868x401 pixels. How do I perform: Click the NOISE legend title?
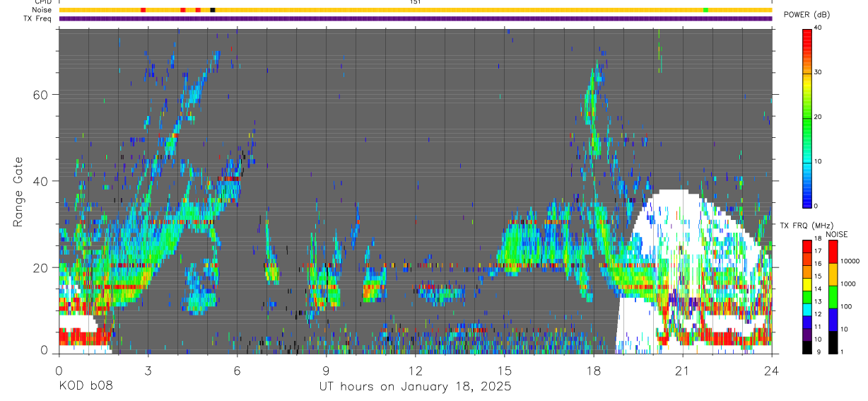coord(838,234)
